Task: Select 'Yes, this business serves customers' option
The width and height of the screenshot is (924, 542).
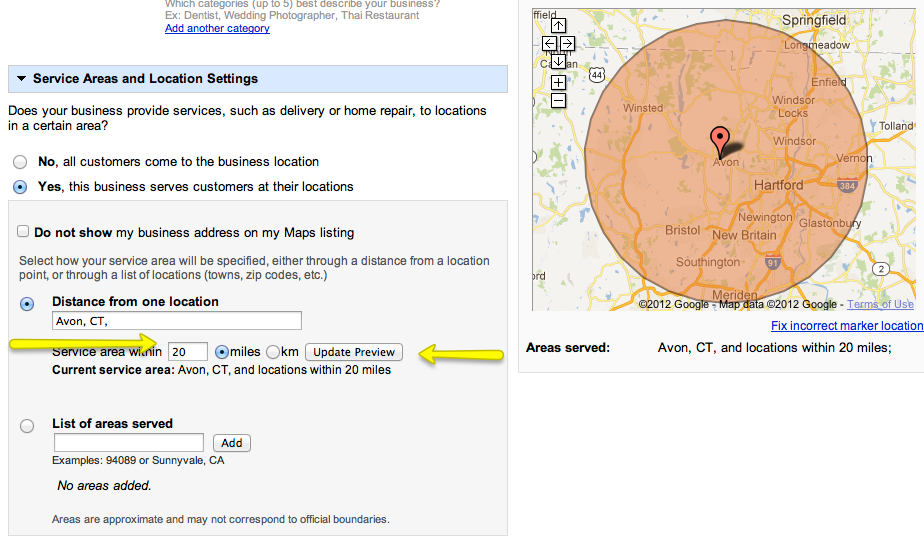Action: click(x=20, y=187)
